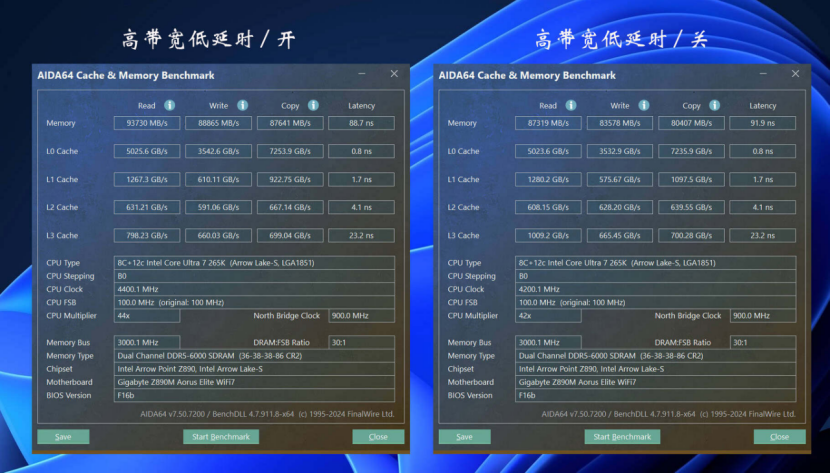This screenshot has width=830, height=473.
Task: Click L3 Cache copy 699.04 GB/s
Action: [x=290, y=235]
